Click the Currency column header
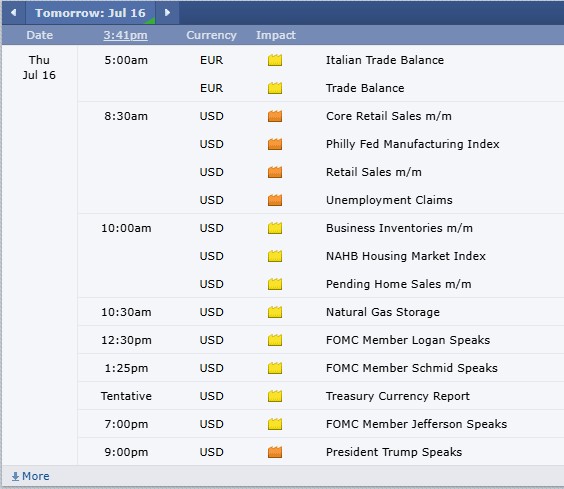 (x=212, y=35)
